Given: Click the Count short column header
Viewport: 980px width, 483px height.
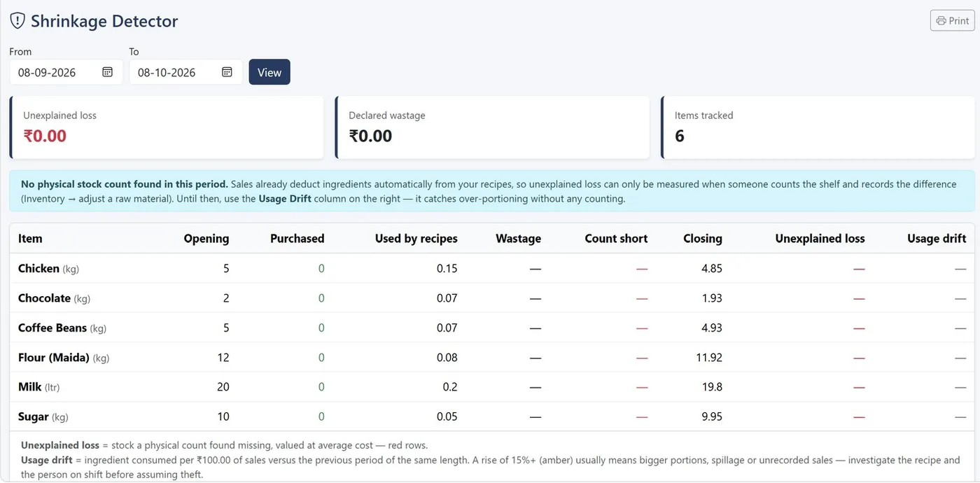Looking at the screenshot, I should pos(617,239).
